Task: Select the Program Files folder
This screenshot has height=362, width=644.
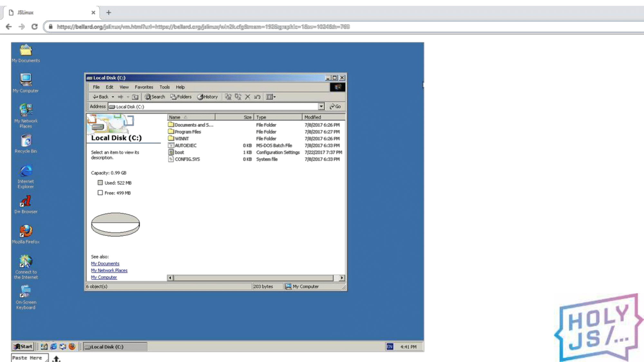Action: (185, 132)
